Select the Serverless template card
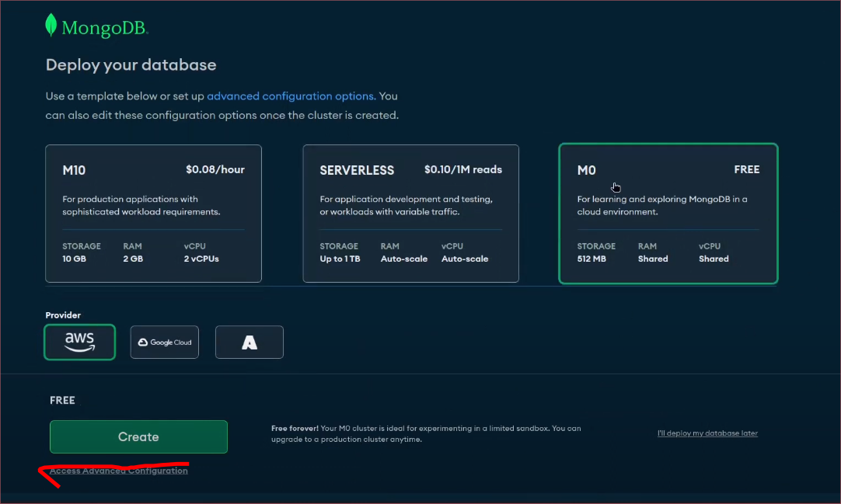The height and width of the screenshot is (504, 841). coord(411,213)
